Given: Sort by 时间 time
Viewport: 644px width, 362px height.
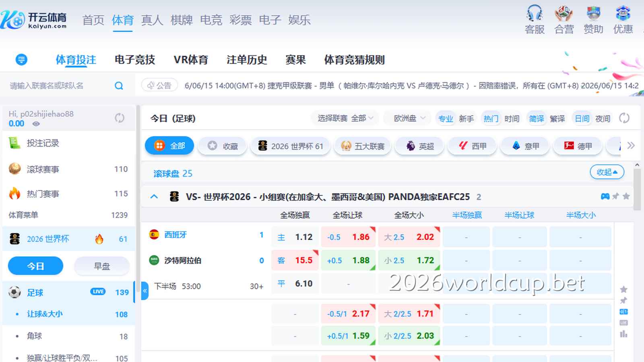Looking at the screenshot, I should 512,119.
